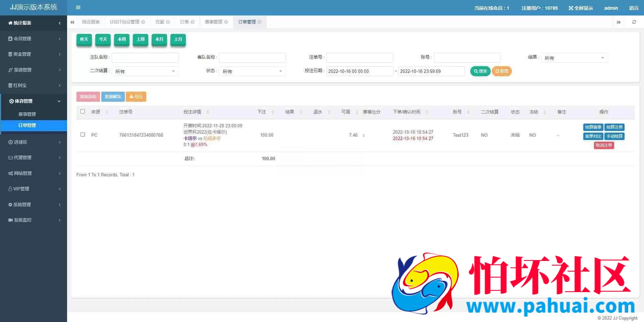Click the end date field 2022-10-16 23:59:59
This screenshot has width=644, height=322.
pos(431,71)
